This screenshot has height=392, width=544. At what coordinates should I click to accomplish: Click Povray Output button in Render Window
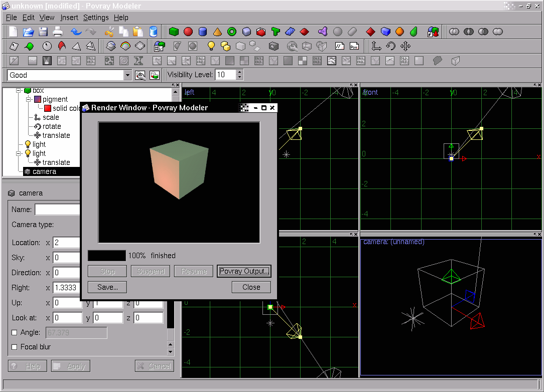pyautogui.click(x=244, y=271)
